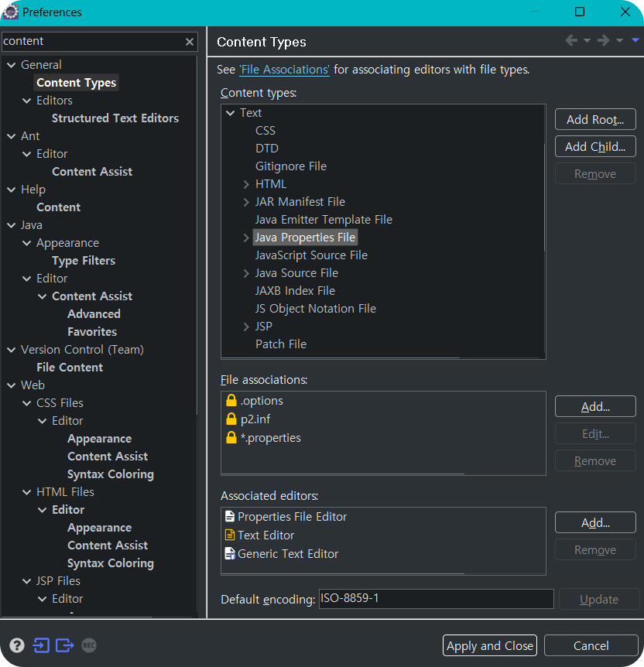This screenshot has height=667, width=644.
Task: Select Content Types in the tree
Action: click(x=76, y=83)
